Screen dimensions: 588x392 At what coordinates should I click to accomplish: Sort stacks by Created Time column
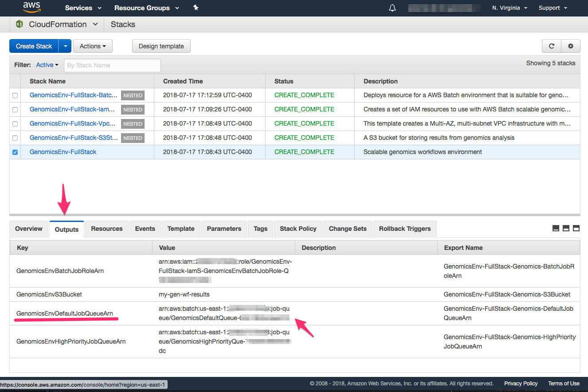[183, 81]
